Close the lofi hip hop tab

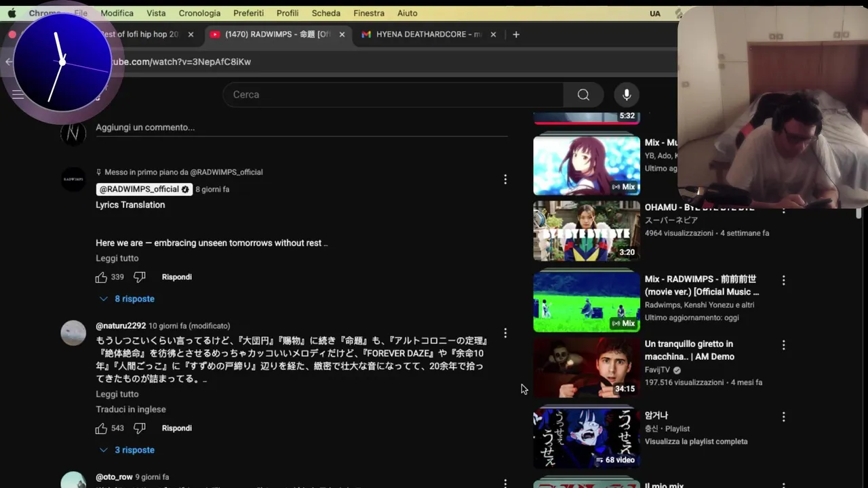point(191,35)
